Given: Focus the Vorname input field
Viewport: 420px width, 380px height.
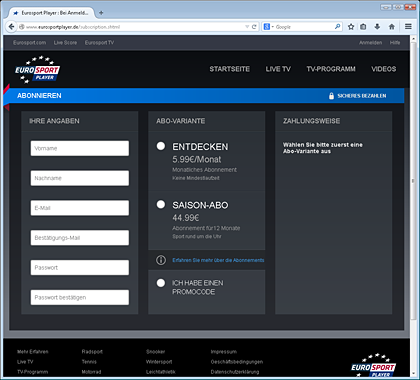Looking at the screenshot, I should pyautogui.click(x=80, y=148).
